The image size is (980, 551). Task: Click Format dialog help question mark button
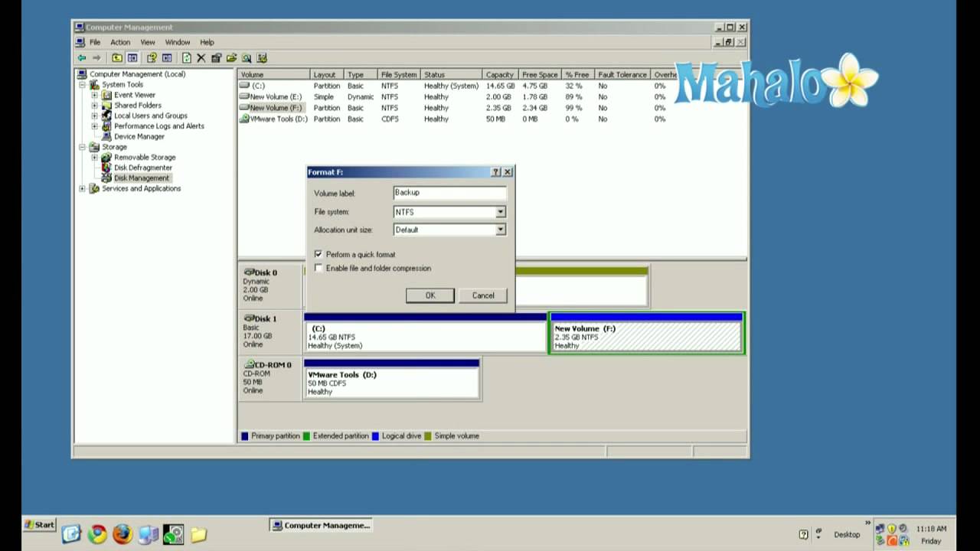pos(495,172)
